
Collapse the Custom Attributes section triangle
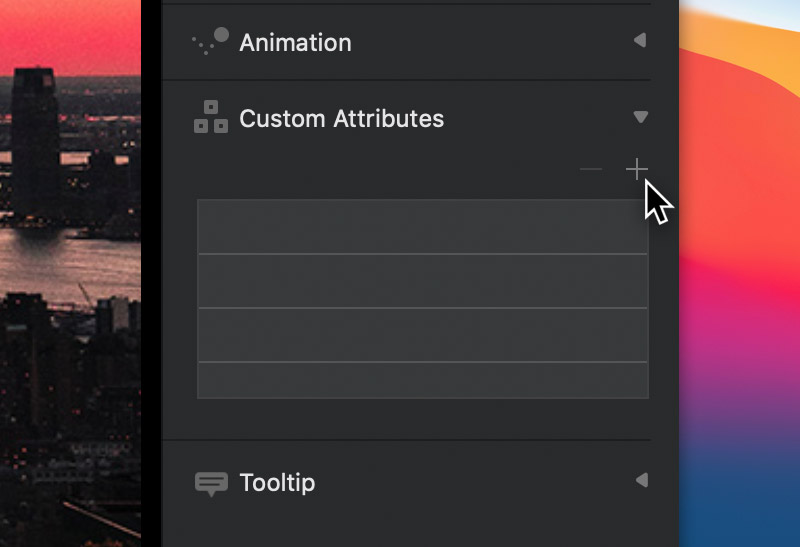tap(641, 117)
